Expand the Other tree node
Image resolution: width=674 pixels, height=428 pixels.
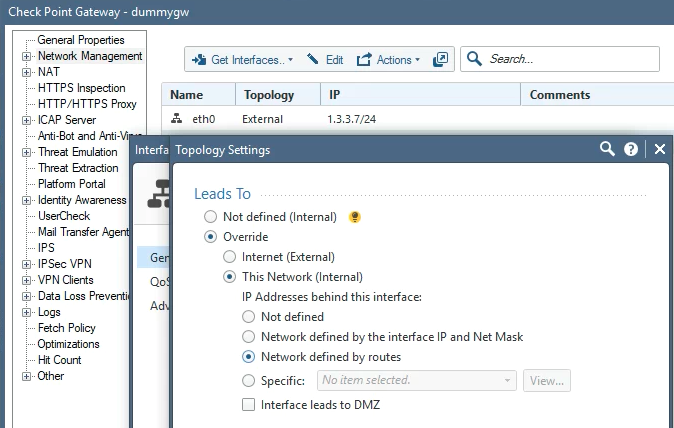[27, 376]
